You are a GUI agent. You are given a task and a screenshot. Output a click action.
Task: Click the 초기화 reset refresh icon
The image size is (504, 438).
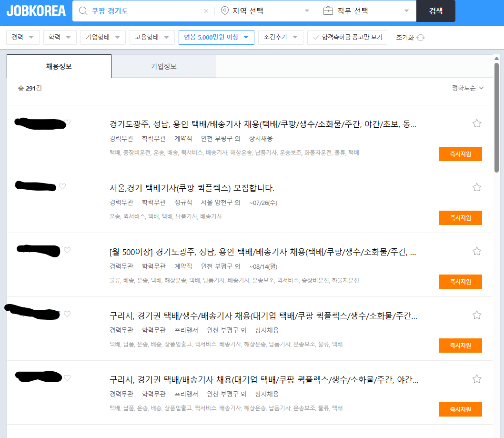421,38
